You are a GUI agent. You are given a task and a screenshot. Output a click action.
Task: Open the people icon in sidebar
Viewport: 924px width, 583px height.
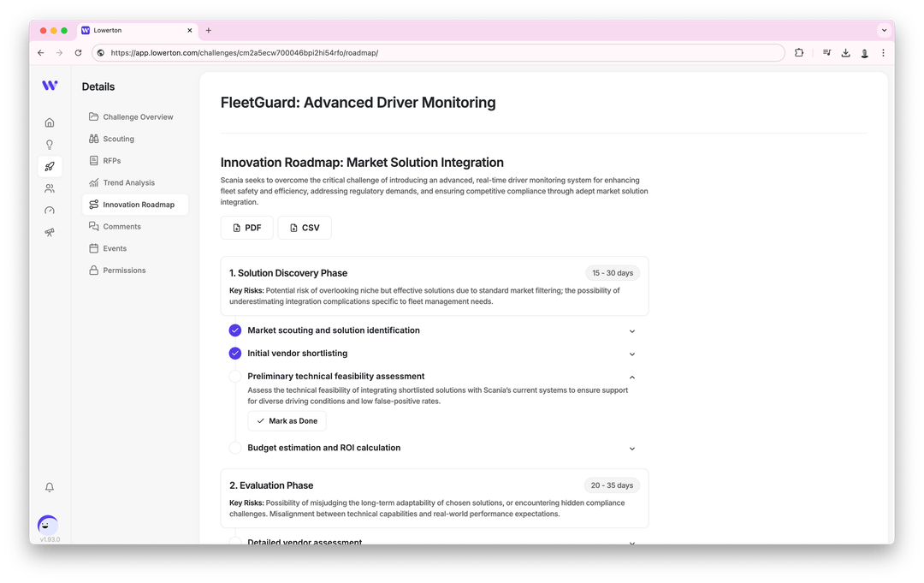tap(50, 188)
